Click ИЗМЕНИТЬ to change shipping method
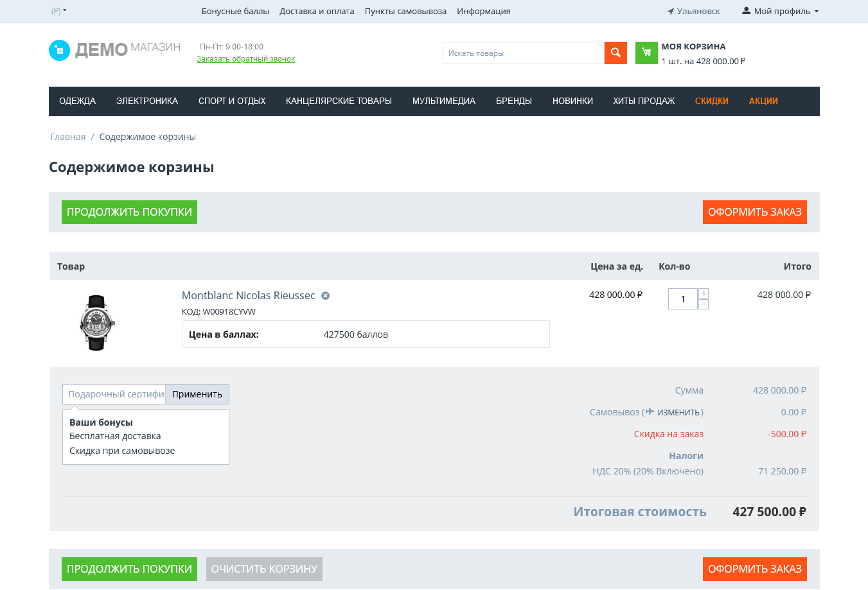This screenshot has width=868, height=590. (678, 413)
